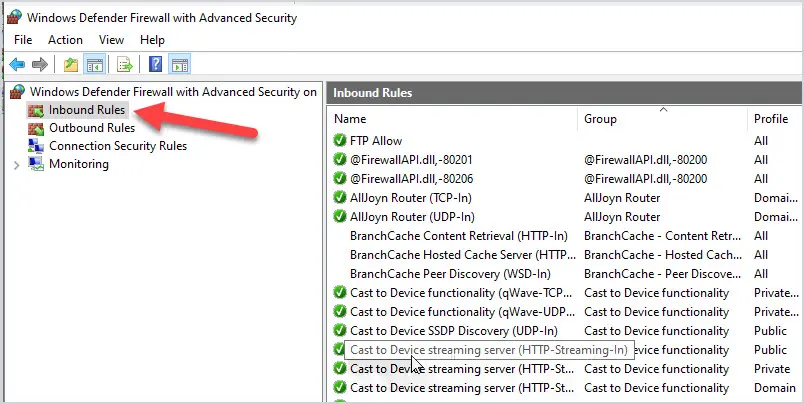
Task: Click green check icon of AllJoyn Router (TCP-In)
Action: 339,197
